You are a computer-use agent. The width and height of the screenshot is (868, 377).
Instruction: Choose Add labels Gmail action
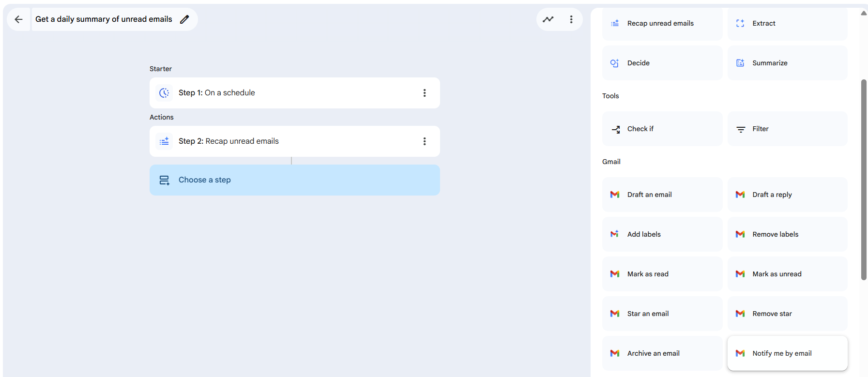coord(662,234)
